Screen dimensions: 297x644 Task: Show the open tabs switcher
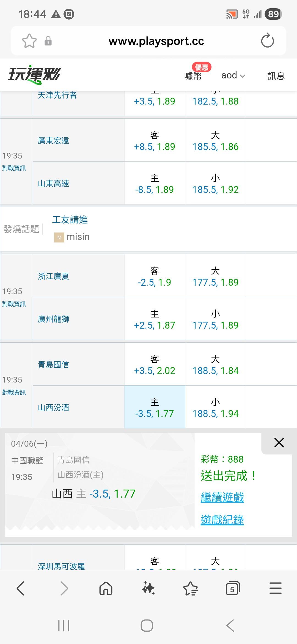[233, 588]
